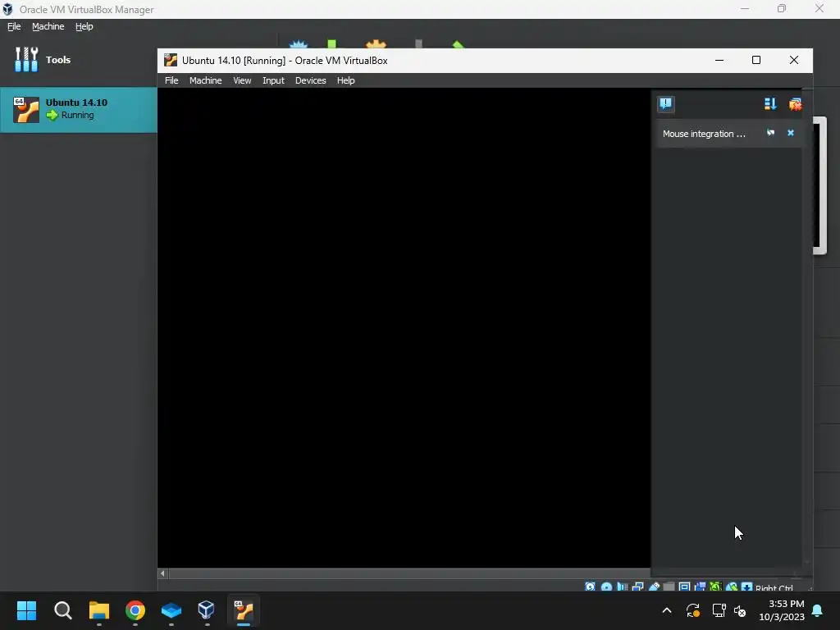Click the green CPU virtualization status icon
The width and height of the screenshot is (840, 630).
(x=715, y=587)
